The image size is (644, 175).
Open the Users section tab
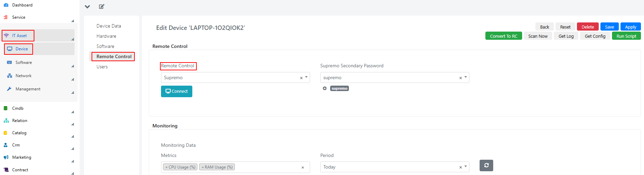pyautogui.click(x=102, y=67)
